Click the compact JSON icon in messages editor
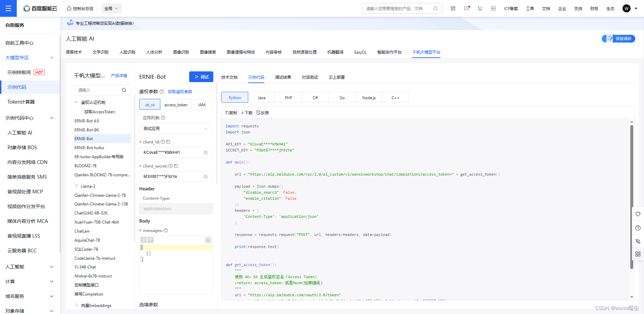This screenshot has height=314, width=644. coord(151,240)
